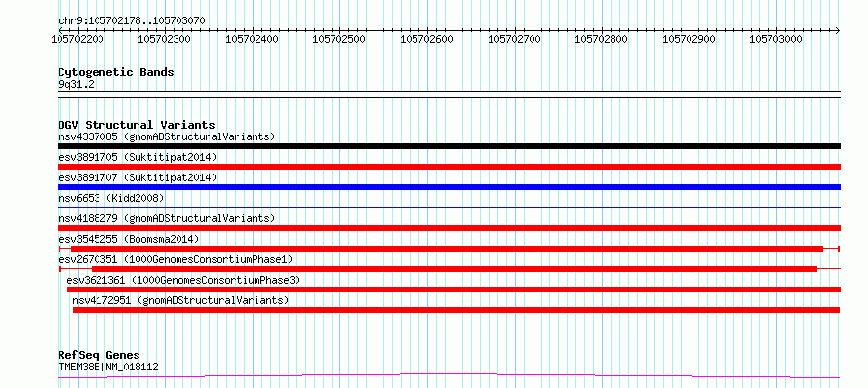This screenshot has height=388, width=868.
Task: Select the esv3545255 Boomsma2014 red bar
Action: coord(449,249)
